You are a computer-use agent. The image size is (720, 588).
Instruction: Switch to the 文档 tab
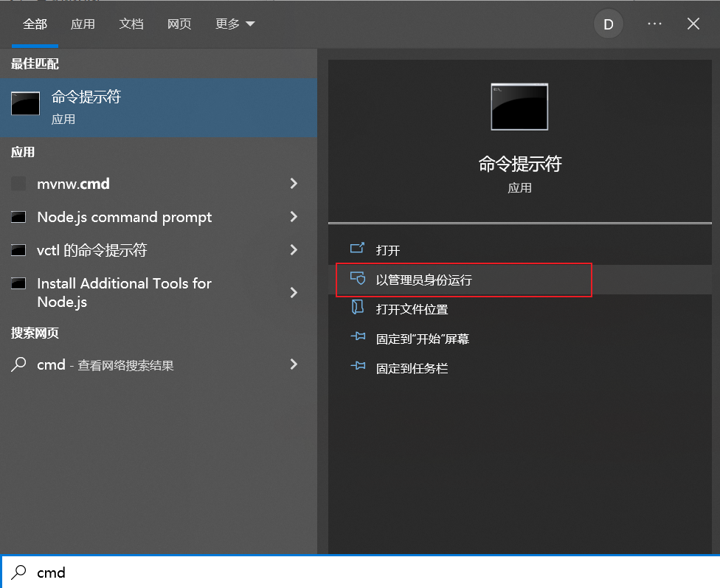pyautogui.click(x=131, y=24)
